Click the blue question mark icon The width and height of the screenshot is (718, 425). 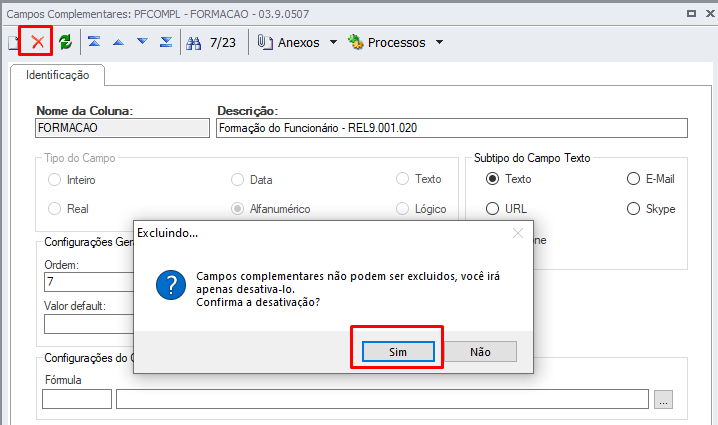point(171,285)
